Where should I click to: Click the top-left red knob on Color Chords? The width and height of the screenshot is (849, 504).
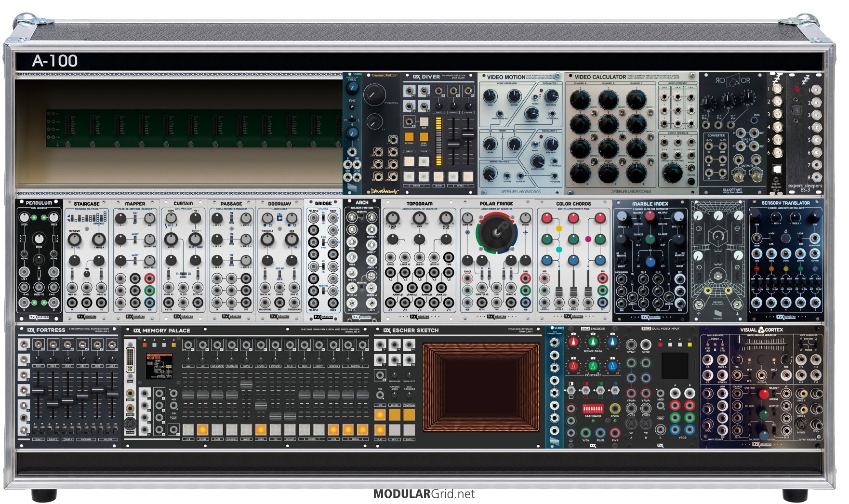coord(547,218)
